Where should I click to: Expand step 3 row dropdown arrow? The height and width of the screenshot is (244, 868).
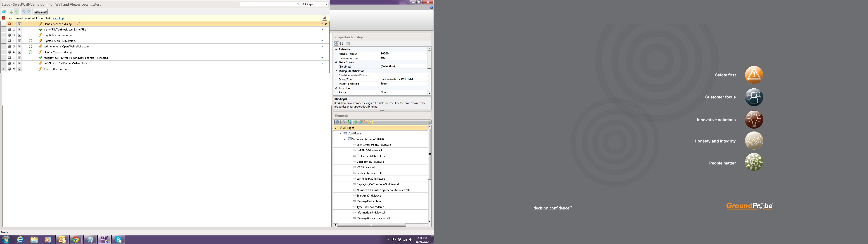322,35
